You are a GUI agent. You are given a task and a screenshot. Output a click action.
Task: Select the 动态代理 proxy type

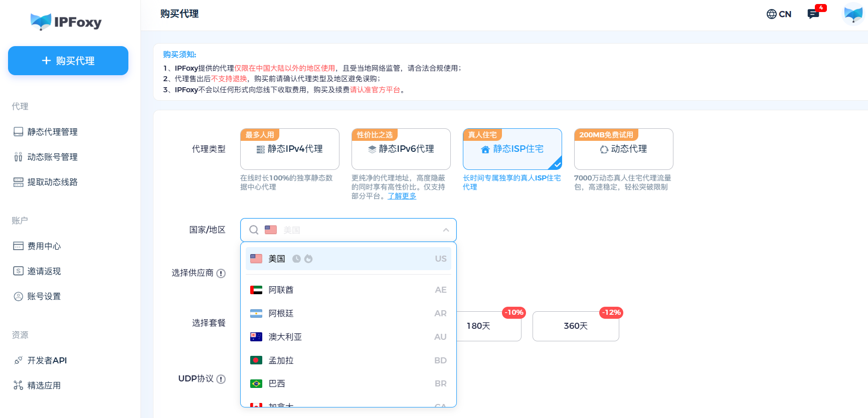point(624,149)
